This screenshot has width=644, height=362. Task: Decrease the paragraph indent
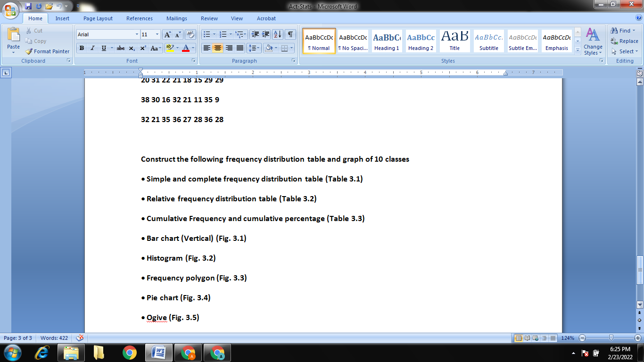(x=255, y=34)
